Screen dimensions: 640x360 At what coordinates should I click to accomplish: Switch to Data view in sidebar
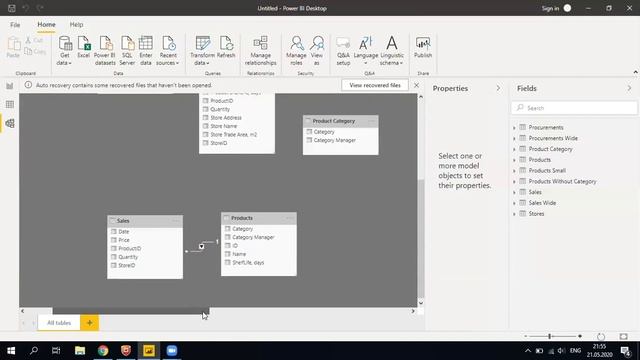pyautogui.click(x=10, y=104)
